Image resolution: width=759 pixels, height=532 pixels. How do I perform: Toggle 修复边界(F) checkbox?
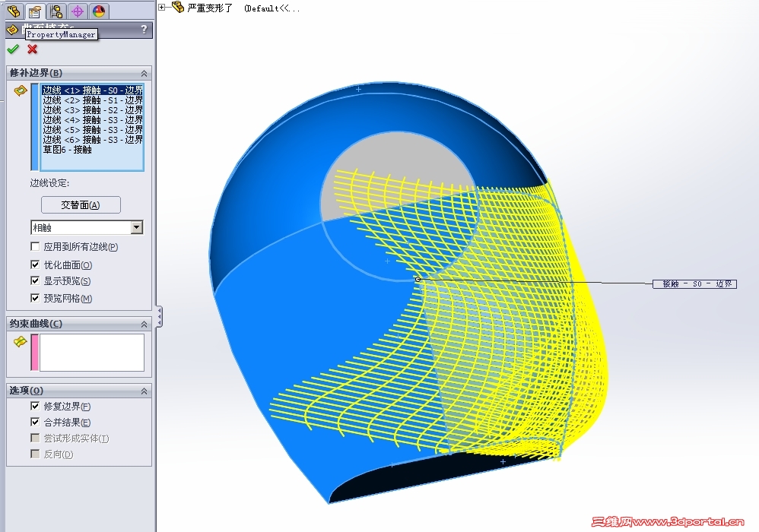[x=35, y=406]
